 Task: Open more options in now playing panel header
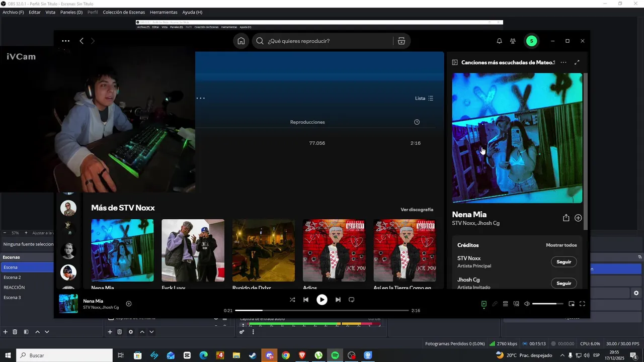563,62
